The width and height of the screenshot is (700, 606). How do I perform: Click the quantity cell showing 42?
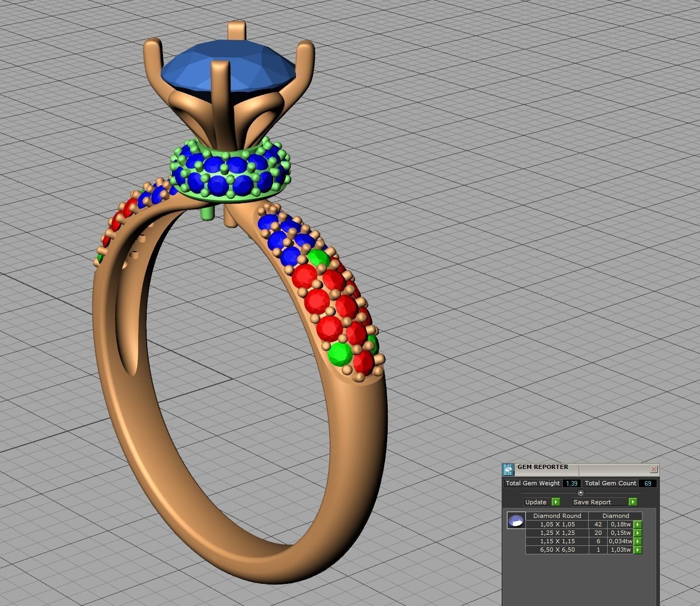tap(598, 524)
